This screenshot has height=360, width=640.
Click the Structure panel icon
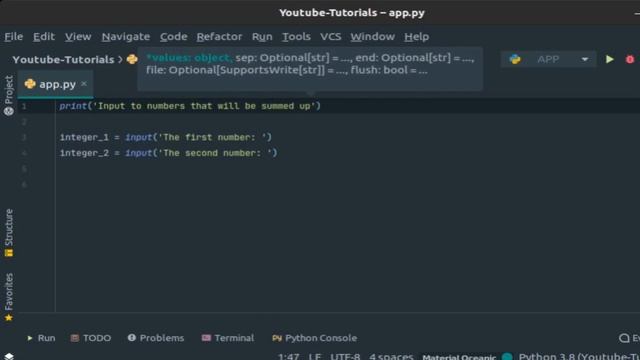tap(9, 253)
